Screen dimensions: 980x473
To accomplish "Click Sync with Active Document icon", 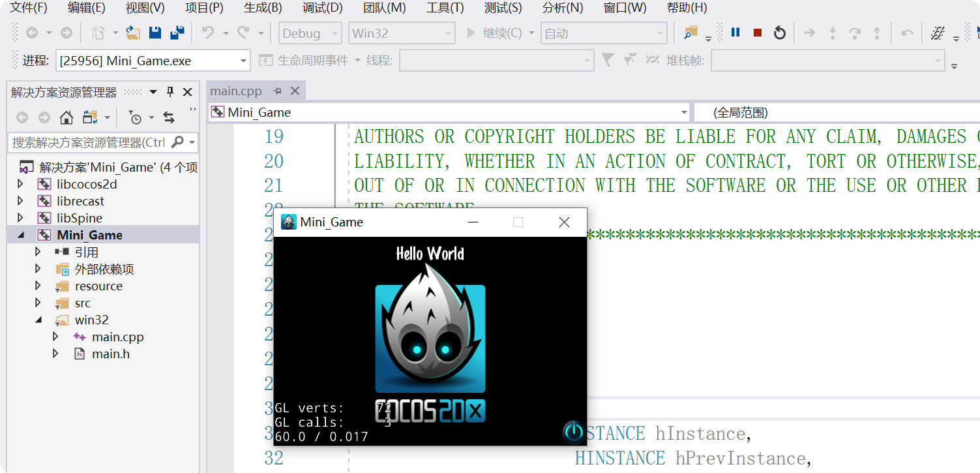I will point(169,117).
